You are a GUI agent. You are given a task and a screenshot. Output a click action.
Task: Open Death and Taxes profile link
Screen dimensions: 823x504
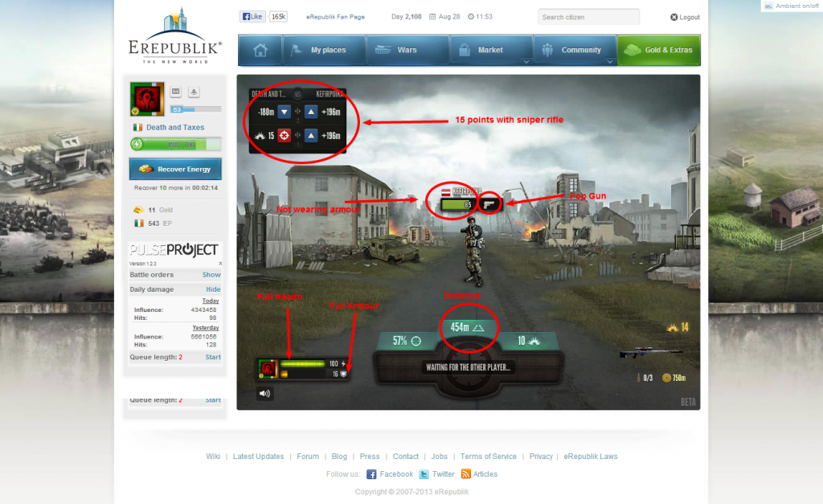[175, 128]
